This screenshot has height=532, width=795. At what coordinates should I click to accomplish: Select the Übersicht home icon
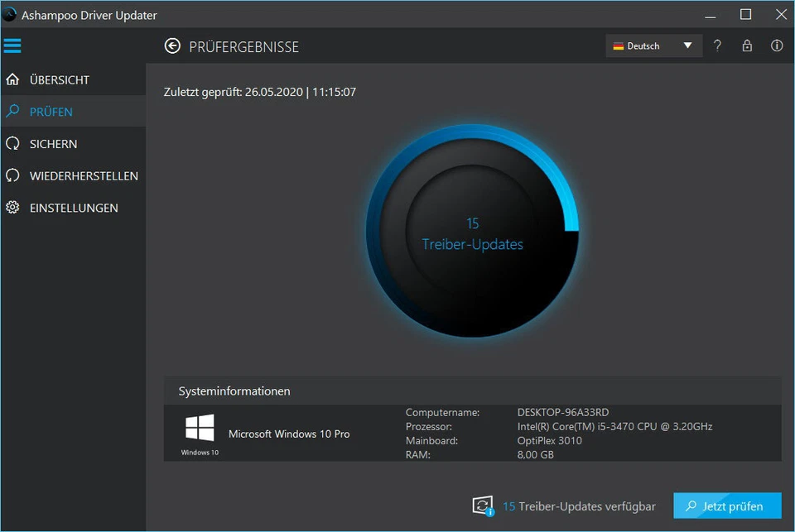(x=12, y=79)
